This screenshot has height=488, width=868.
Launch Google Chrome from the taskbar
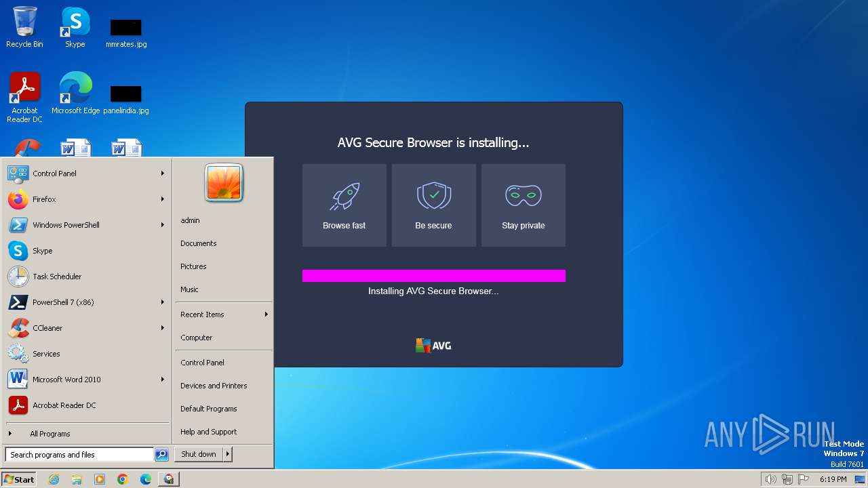tap(123, 479)
